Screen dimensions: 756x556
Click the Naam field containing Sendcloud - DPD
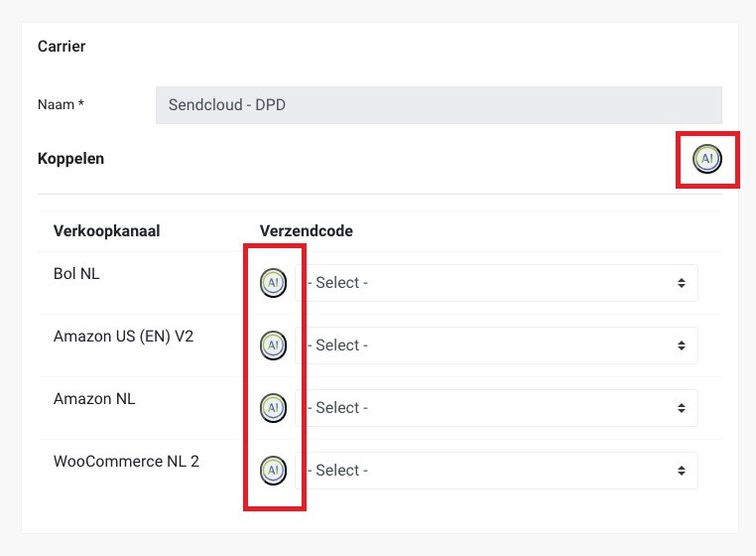439,104
